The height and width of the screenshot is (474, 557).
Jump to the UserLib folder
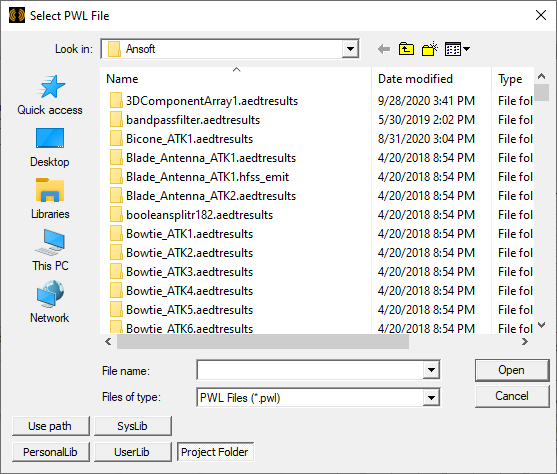point(133,452)
